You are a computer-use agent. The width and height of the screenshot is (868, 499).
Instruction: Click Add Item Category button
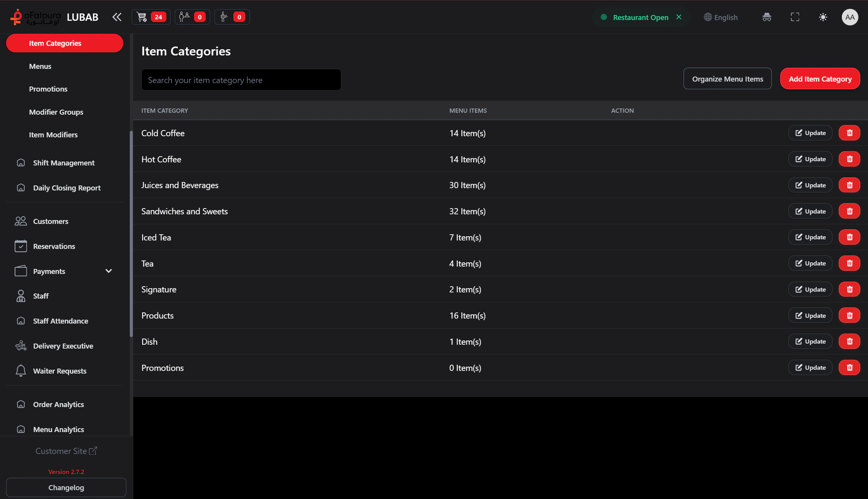(820, 79)
